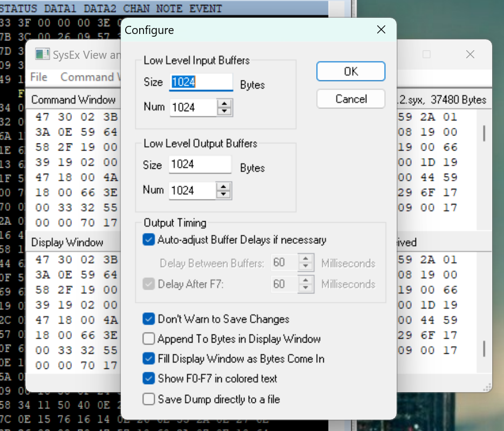Click the SysEx View window app icon
Screen dimensions: 504x431
42,54
